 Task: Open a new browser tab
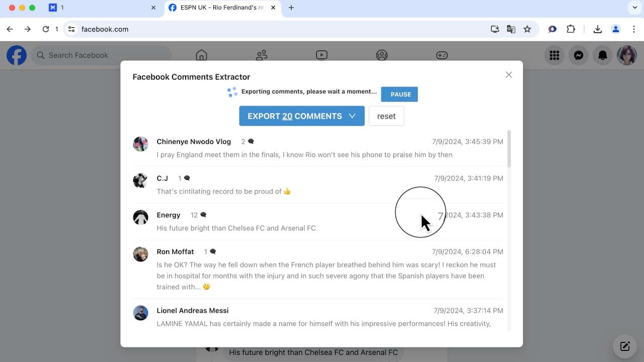(291, 8)
